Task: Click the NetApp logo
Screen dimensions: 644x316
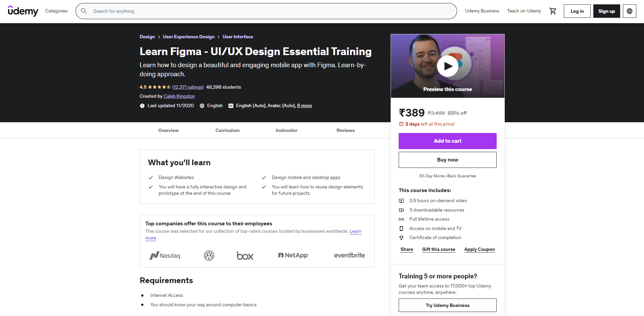Action: coord(294,255)
